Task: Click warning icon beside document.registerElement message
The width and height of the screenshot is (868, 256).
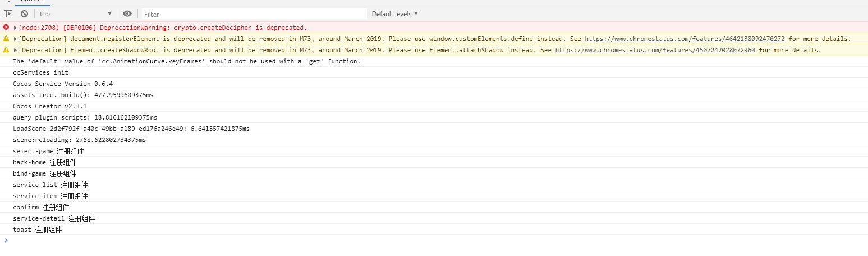Action: click(6, 39)
